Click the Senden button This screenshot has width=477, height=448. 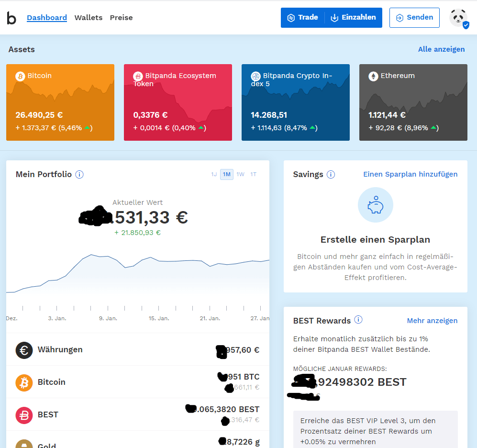click(x=414, y=18)
